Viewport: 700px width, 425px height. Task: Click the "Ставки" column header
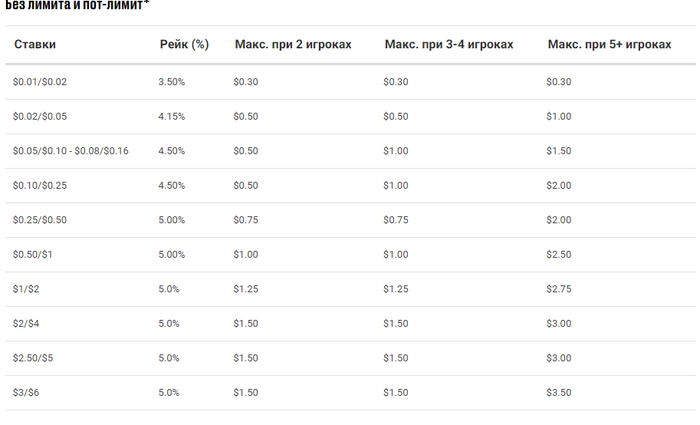click(x=35, y=45)
